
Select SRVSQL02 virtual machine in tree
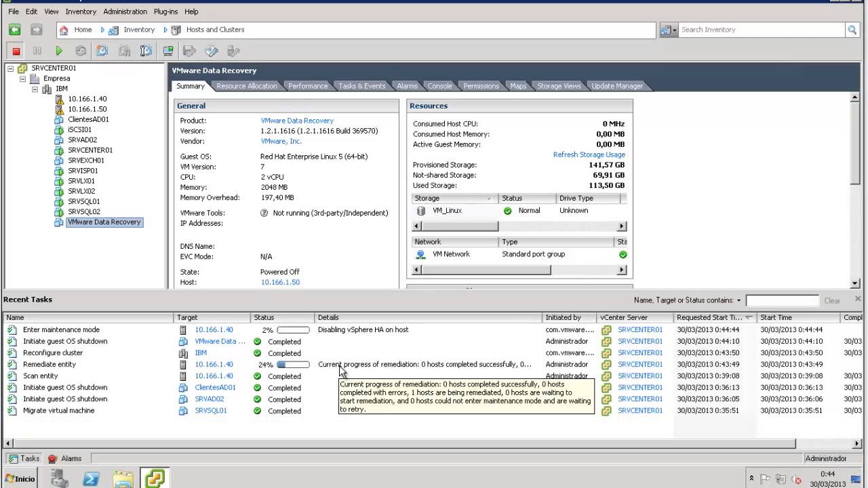83,212
